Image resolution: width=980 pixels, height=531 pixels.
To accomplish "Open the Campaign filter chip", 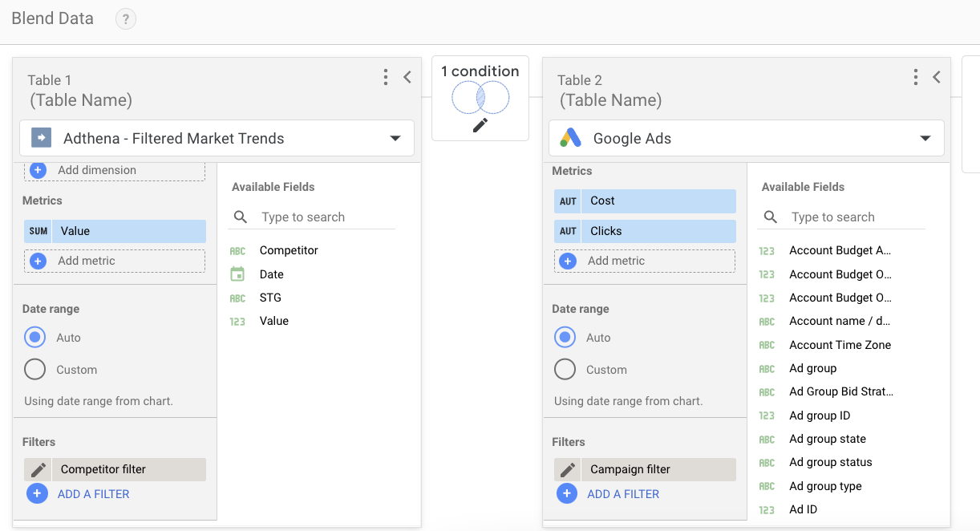I will pos(645,469).
